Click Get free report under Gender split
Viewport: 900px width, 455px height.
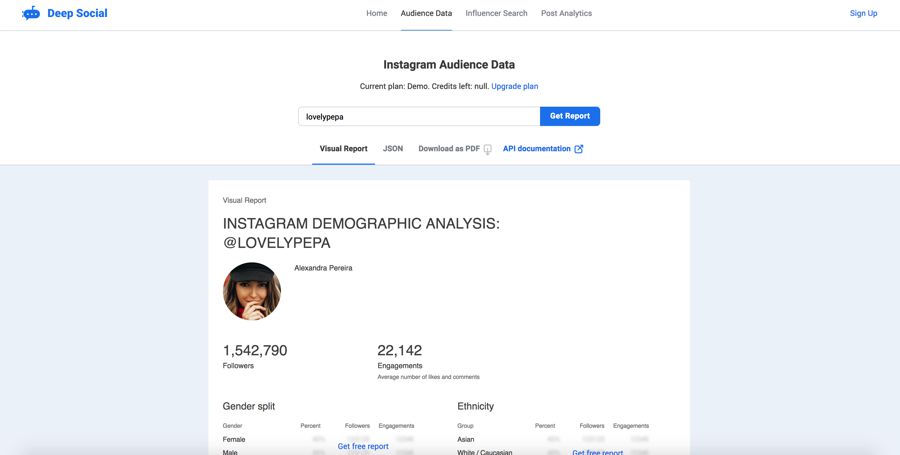[363, 446]
